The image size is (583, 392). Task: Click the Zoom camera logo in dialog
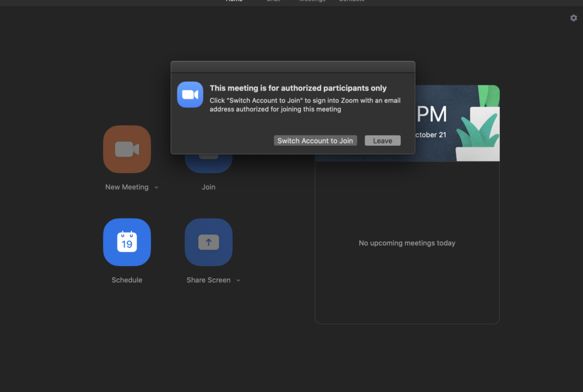pos(190,94)
